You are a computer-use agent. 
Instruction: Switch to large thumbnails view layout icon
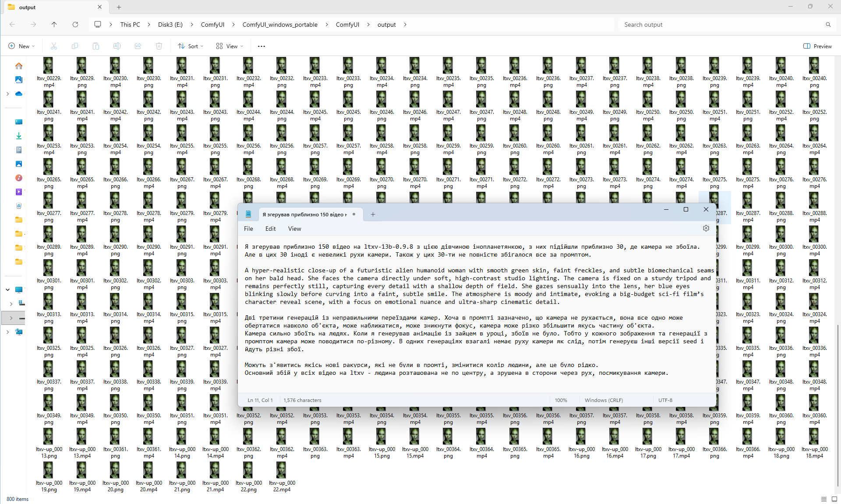click(834, 499)
